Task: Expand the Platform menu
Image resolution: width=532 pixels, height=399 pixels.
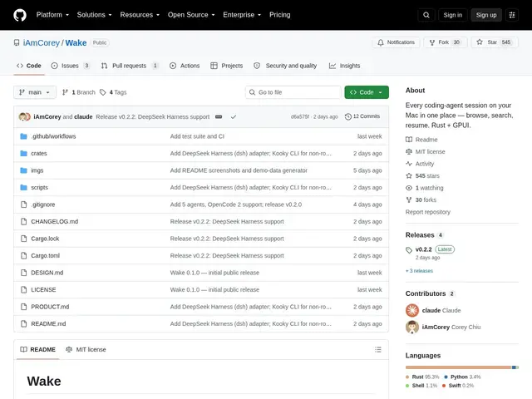Action: [52, 15]
